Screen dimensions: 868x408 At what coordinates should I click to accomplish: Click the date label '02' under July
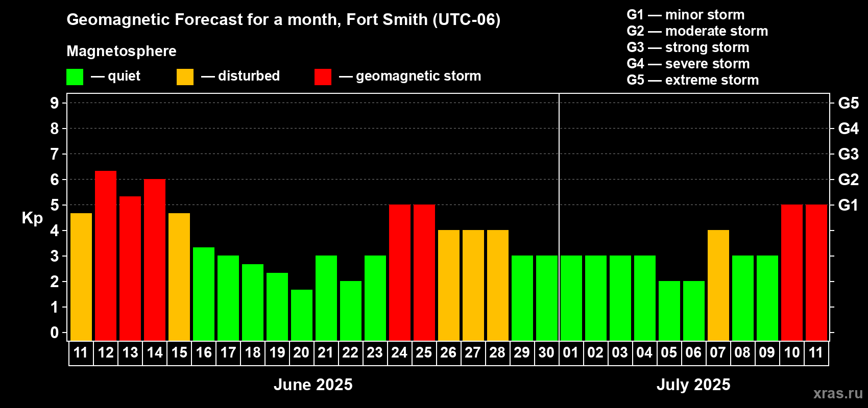(x=596, y=352)
